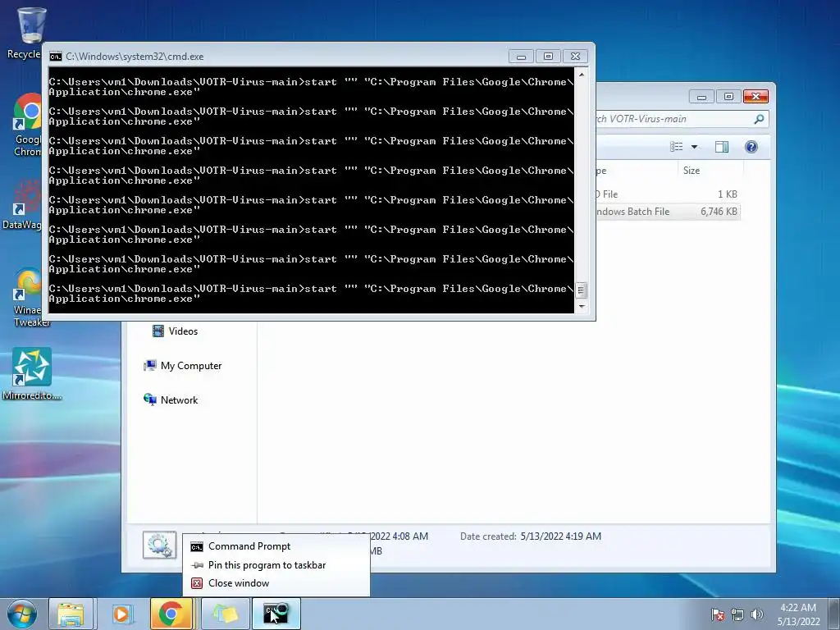Open the Winaero Tweaker desktop shortcut
The image size is (840, 630).
pyautogui.click(x=30, y=298)
